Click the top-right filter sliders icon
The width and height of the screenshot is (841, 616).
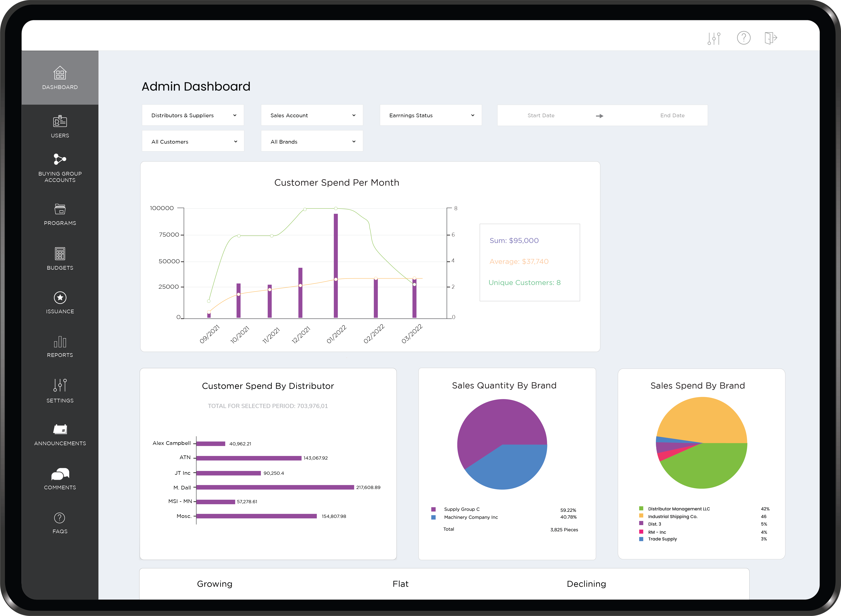pyautogui.click(x=714, y=38)
